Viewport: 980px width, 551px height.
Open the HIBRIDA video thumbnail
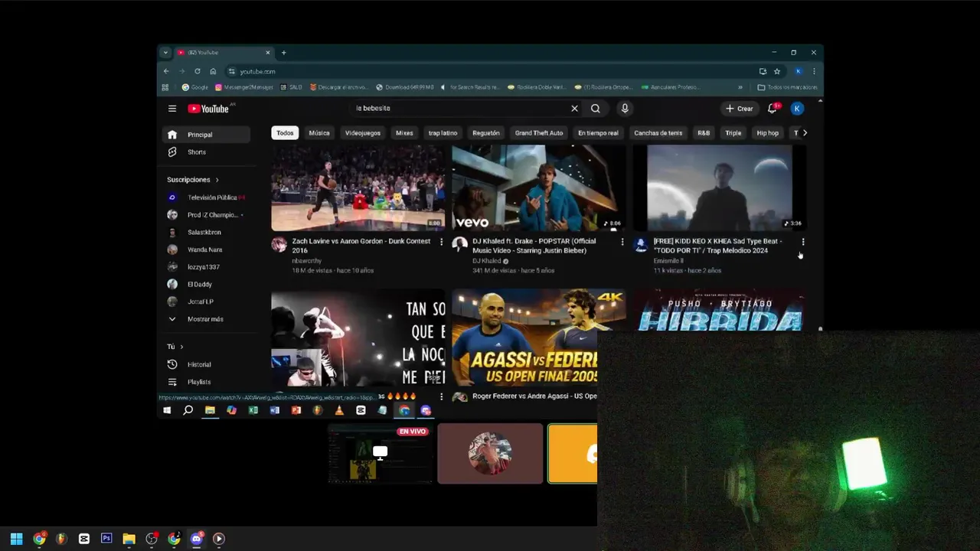pos(719,309)
